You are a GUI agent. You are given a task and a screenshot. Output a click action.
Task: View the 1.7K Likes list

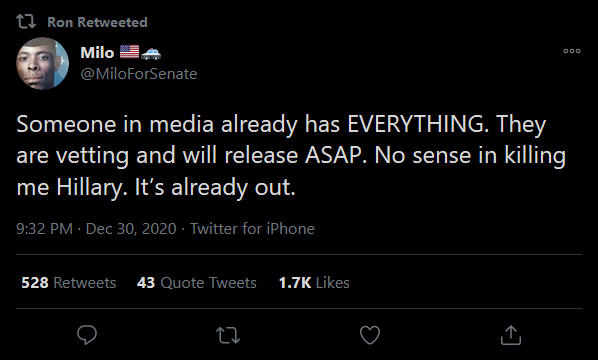[x=314, y=283]
